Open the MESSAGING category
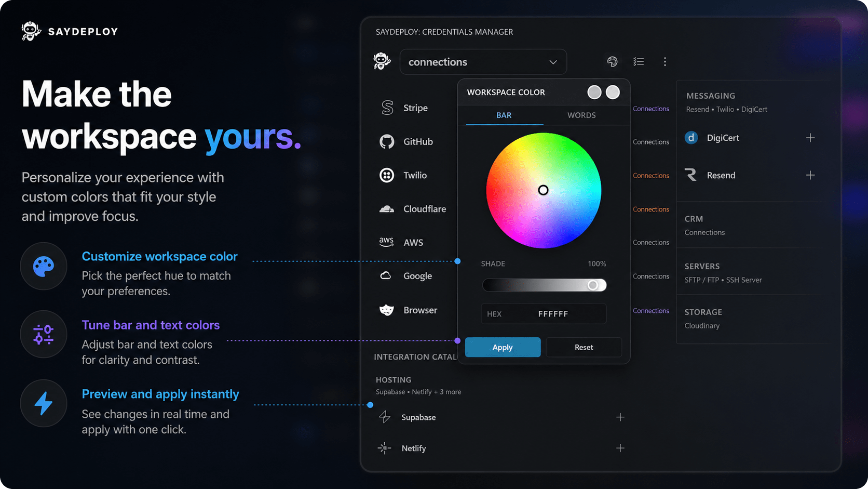 coord(711,96)
